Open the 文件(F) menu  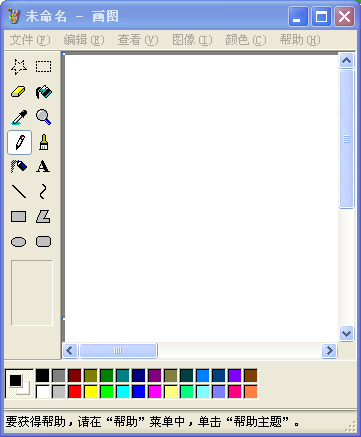click(x=30, y=40)
